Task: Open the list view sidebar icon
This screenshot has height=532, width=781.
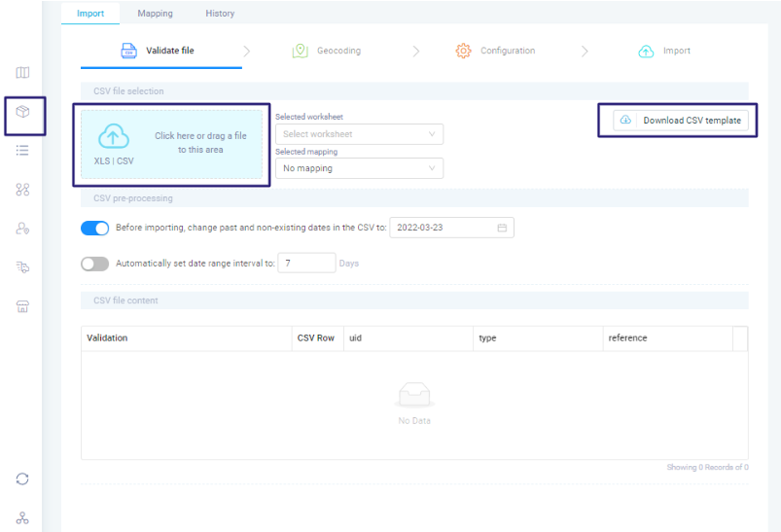Action: click(x=22, y=151)
